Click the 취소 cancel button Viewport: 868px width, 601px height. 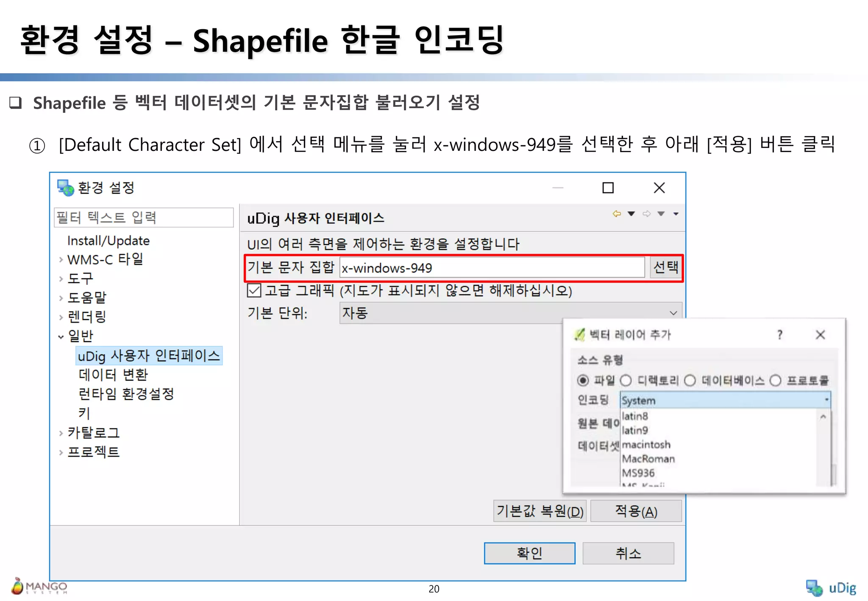click(628, 553)
